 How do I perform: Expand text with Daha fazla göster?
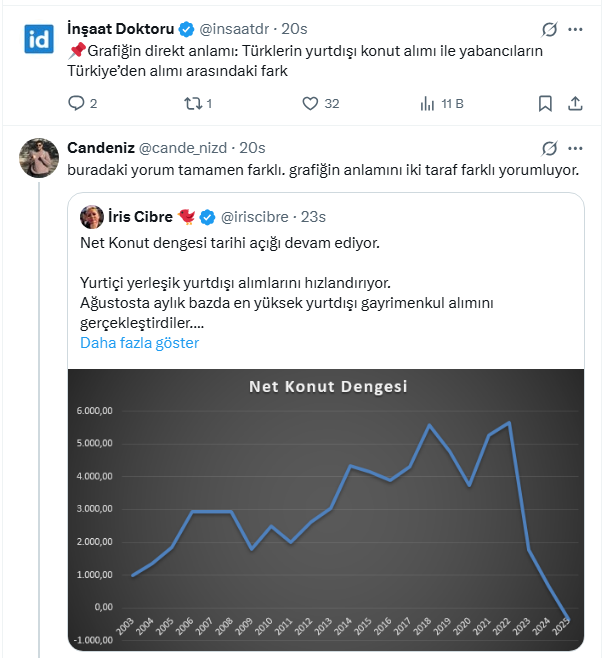(x=139, y=343)
